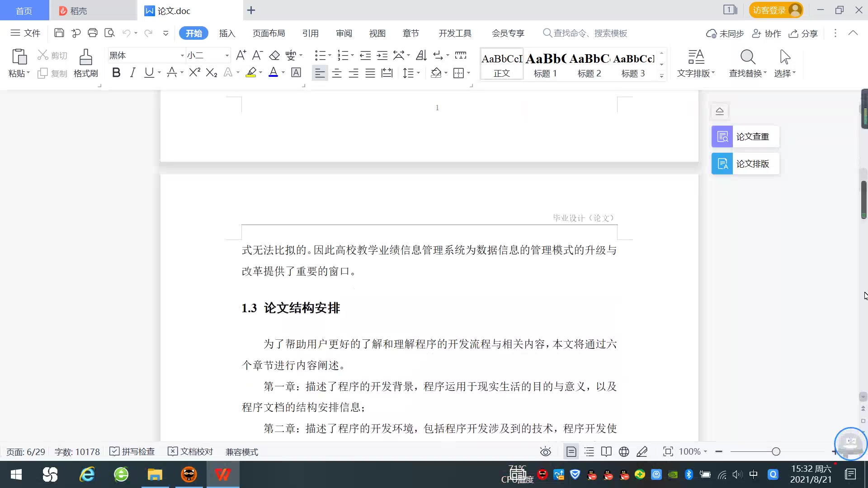Open print preview from quick toolbar
Viewport: 868px width, 488px height.
coord(109,33)
